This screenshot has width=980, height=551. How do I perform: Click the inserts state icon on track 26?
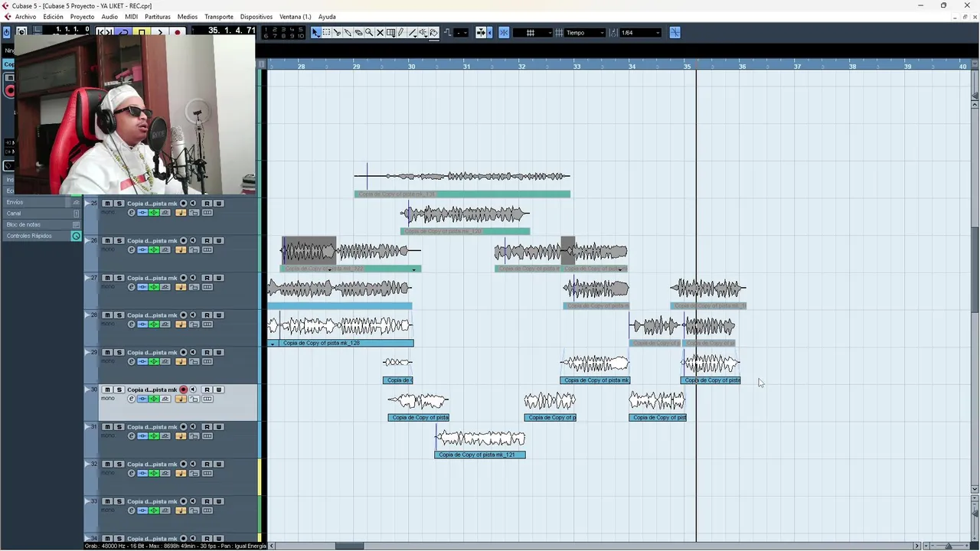(142, 250)
